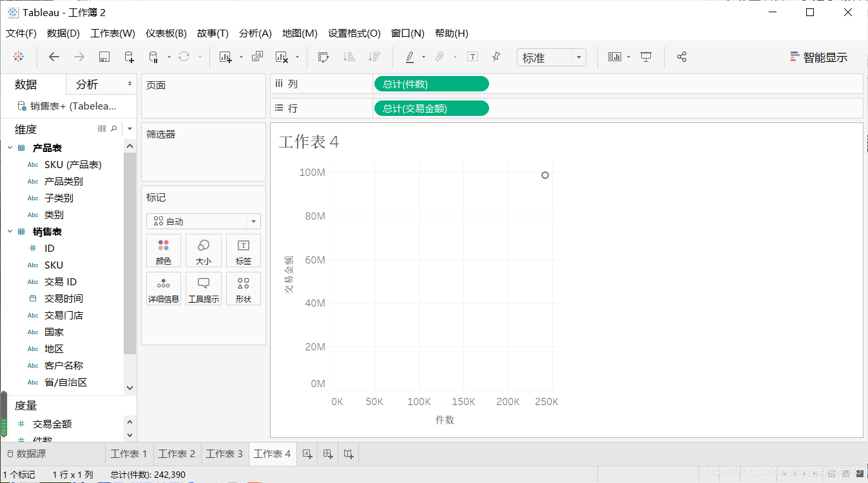This screenshot has height=483, width=868.
Task: Switch to 工作表 1 tab
Action: click(129, 454)
